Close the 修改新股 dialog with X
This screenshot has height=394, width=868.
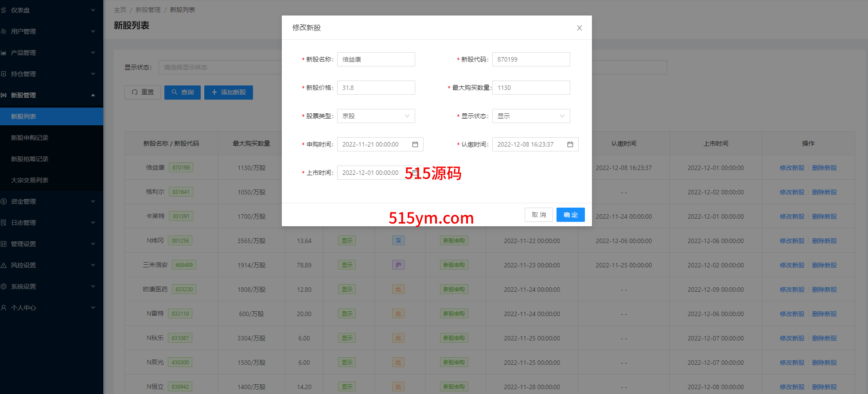click(579, 28)
